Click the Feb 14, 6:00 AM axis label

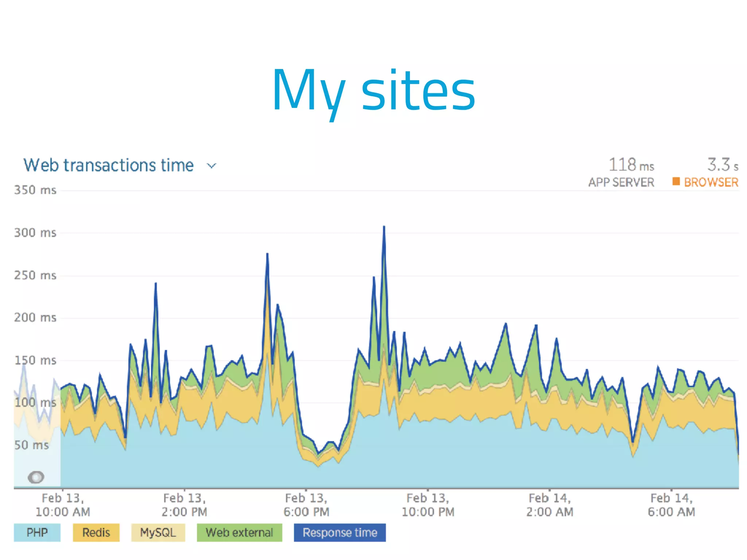coord(671,505)
